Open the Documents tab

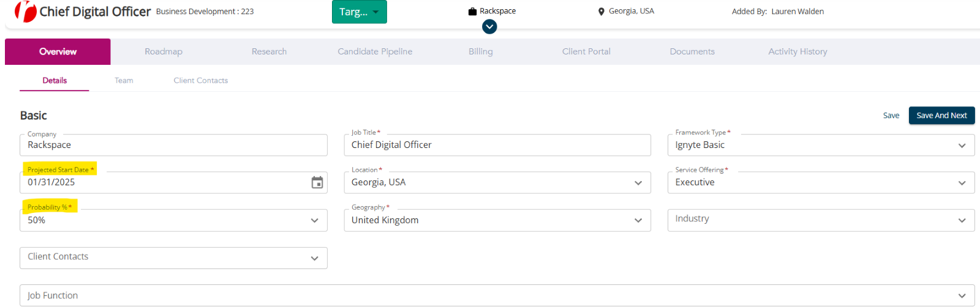point(692,51)
